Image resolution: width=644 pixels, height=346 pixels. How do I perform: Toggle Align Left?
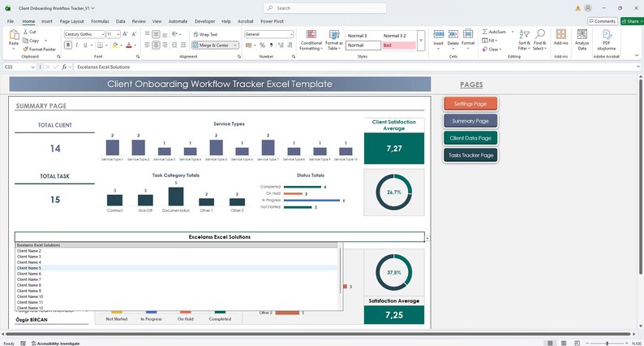click(x=147, y=45)
